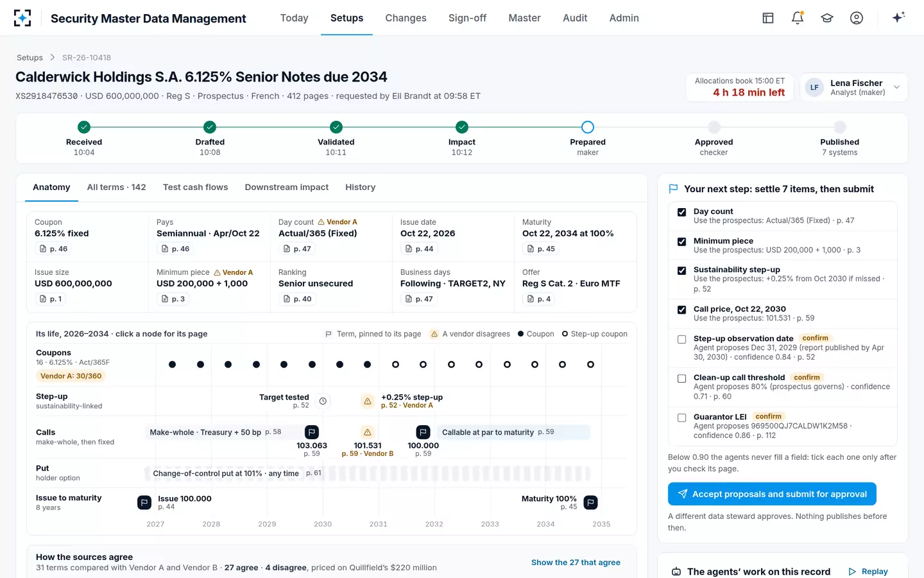
Task: Open the Changes nav item
Action: tap(406, 18)
